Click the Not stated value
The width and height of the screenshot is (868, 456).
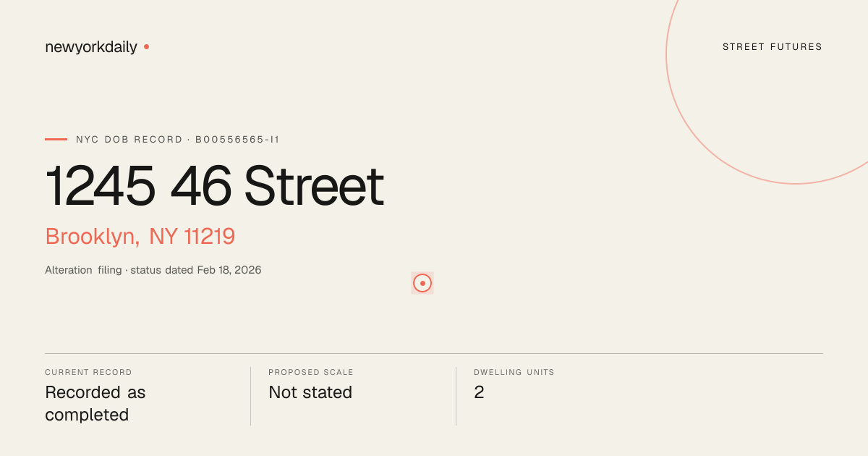[310, 392]
